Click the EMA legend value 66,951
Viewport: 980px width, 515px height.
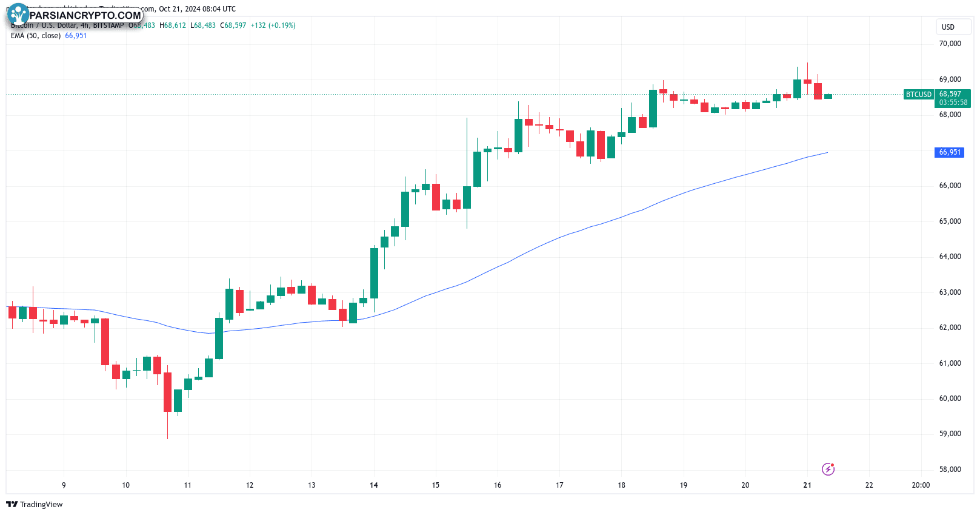76,36
